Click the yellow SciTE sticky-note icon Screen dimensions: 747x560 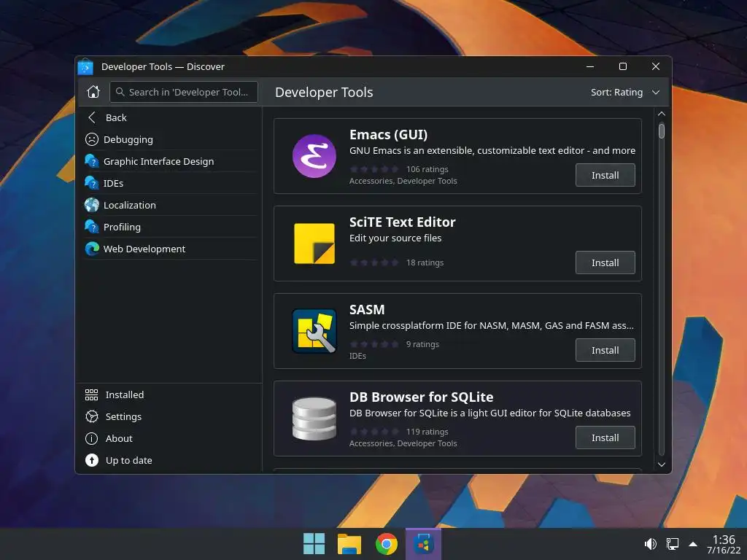[314, 244]
